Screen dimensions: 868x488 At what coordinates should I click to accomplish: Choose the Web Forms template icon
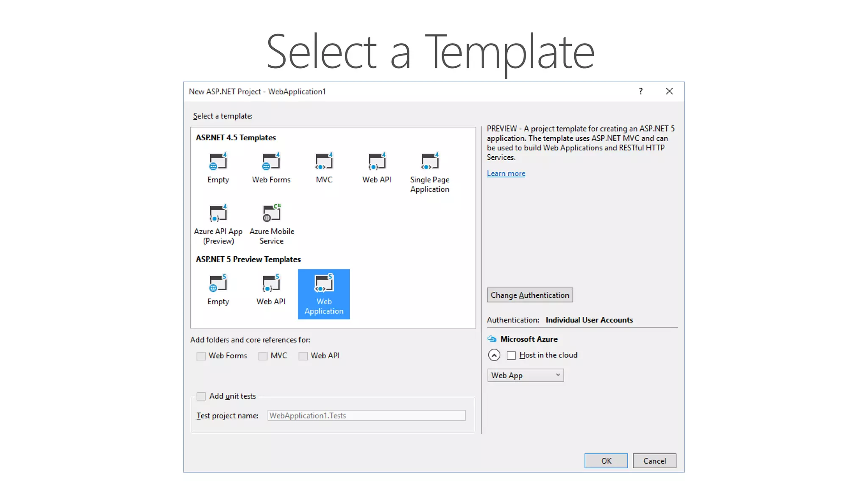271,162
